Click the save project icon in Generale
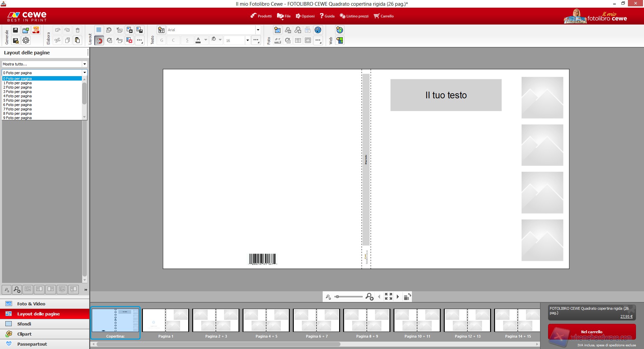Image resolution: width=644 pixels, height=349 pixels. coord(15,30)
